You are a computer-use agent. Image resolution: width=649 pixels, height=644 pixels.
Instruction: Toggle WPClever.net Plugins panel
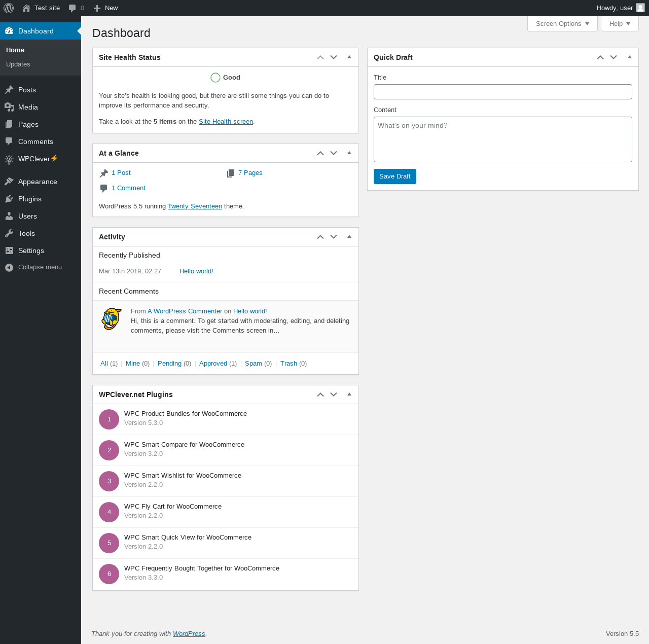point(349,395)
